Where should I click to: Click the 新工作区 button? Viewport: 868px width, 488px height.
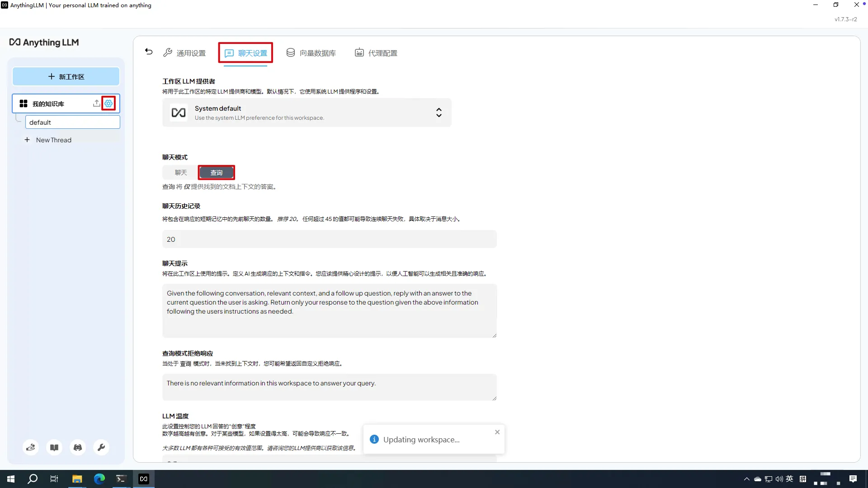click(x=66, y=77)
